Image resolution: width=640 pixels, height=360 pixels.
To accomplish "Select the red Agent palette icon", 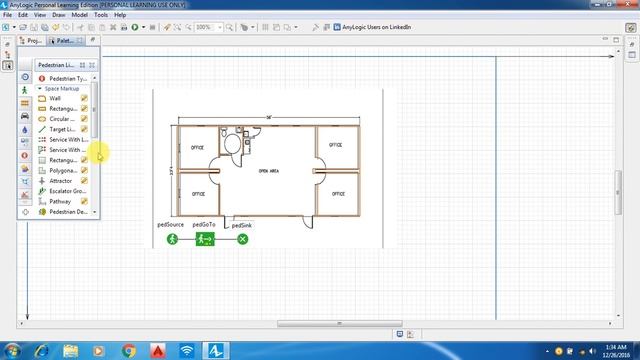I will pos(25,156).
